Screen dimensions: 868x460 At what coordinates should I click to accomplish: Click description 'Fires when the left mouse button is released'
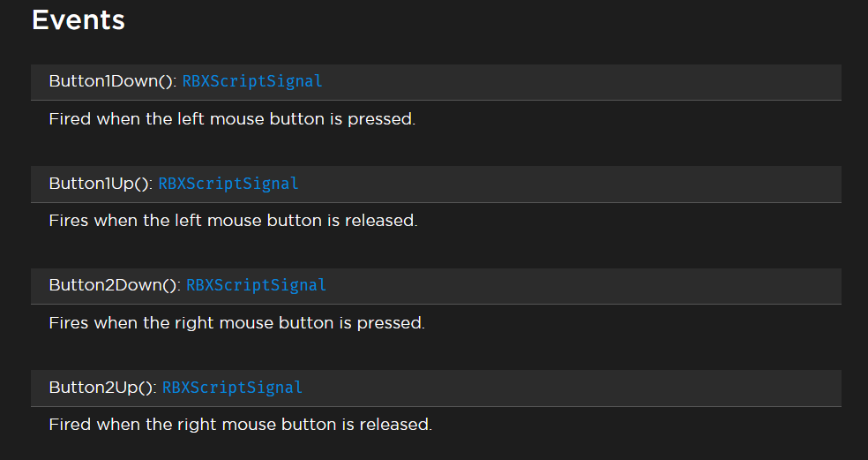233,221
